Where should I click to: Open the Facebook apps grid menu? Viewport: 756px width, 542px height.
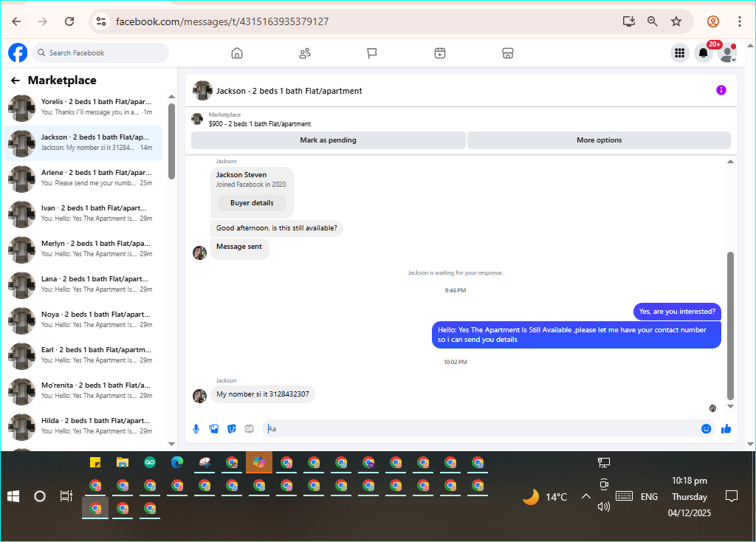pos(679,53)
